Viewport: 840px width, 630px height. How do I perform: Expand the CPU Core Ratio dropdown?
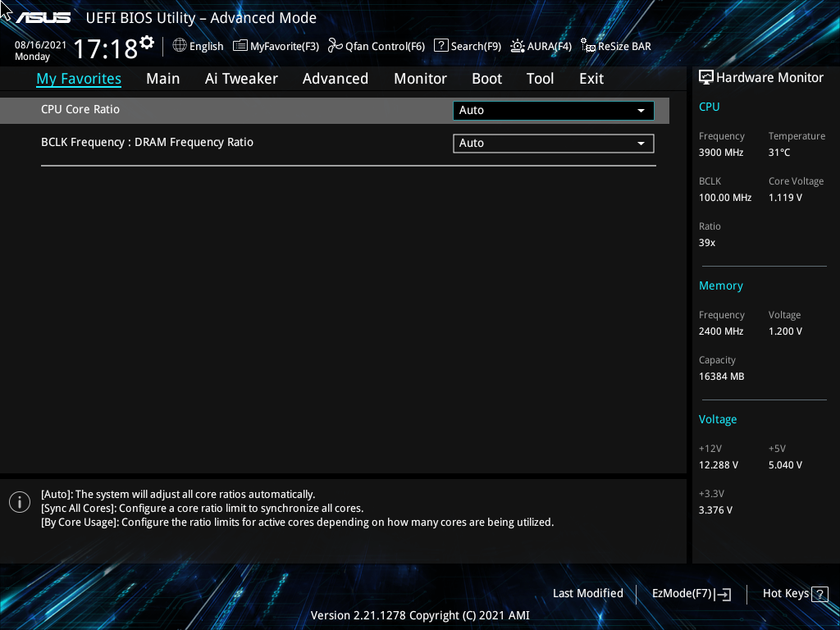554,111
